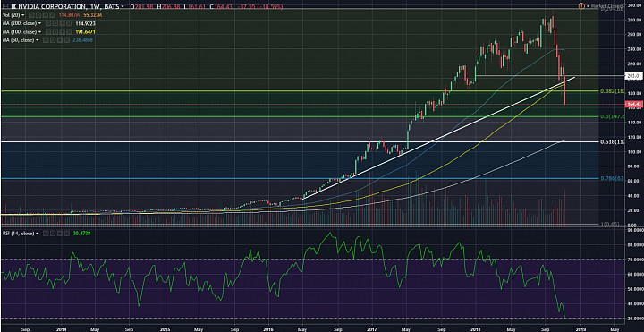Open format settings icon for MA (50, close)
Viewport: 644px width, 332px height.
coord(53,40)
